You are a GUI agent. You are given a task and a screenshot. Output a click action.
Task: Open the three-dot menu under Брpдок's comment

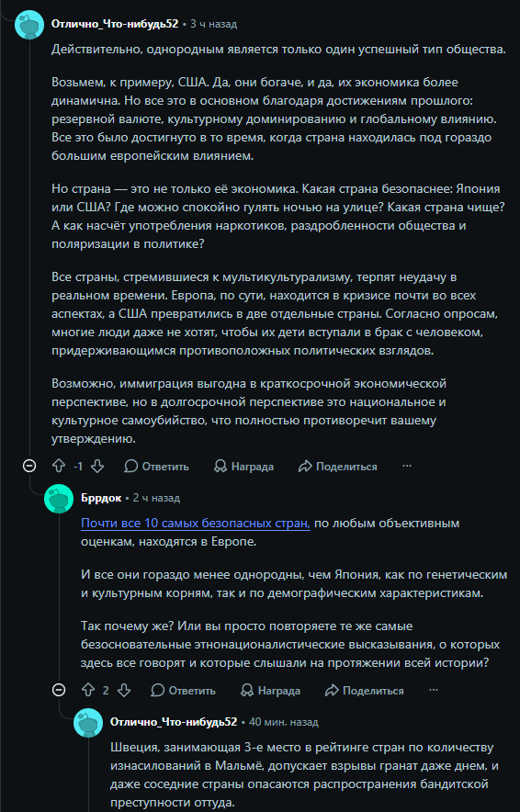[x=434, y=691]
